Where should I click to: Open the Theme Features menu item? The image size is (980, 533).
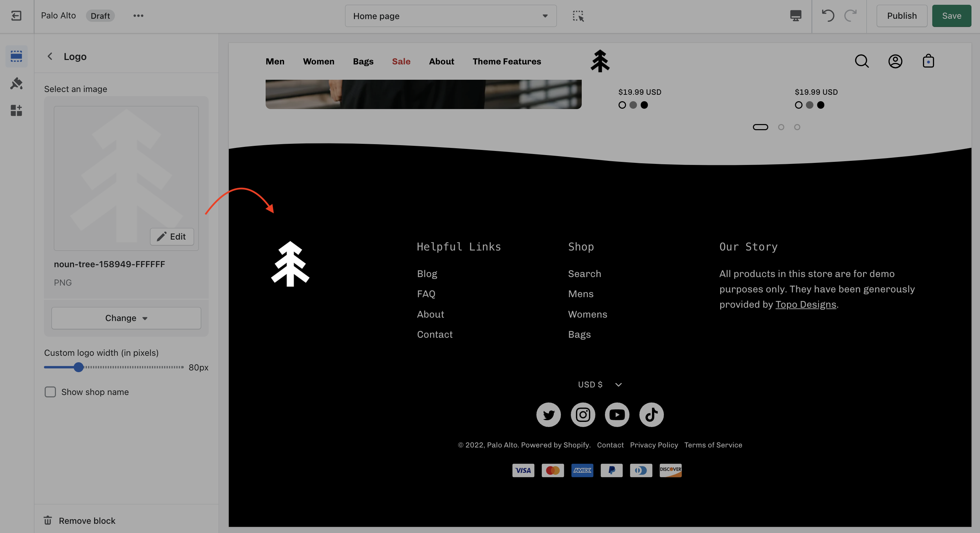coord(506,61)
